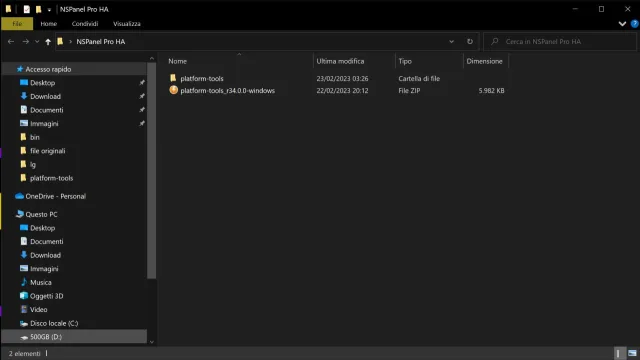The width and height of the screenshot is (640, 360).
Task: Click the File ZIP type cell
Action: tap(409, 91)
